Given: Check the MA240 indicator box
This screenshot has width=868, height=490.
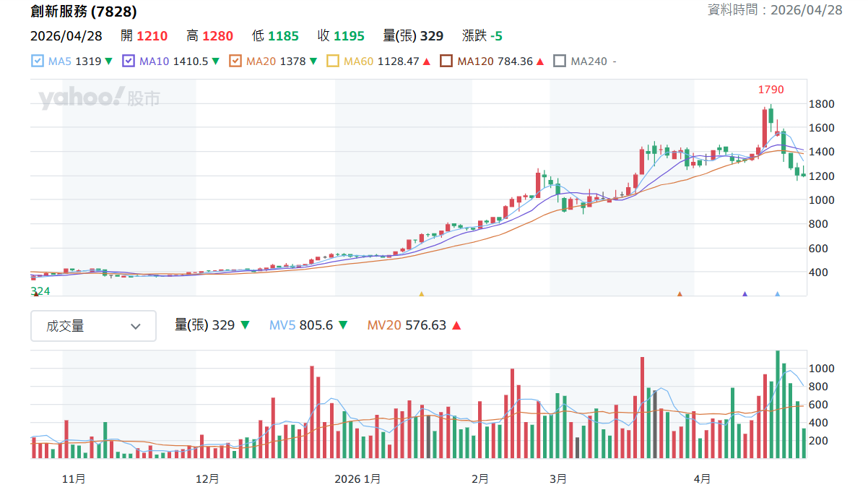Looking at the screenshot, I should (x=560, y=61).
